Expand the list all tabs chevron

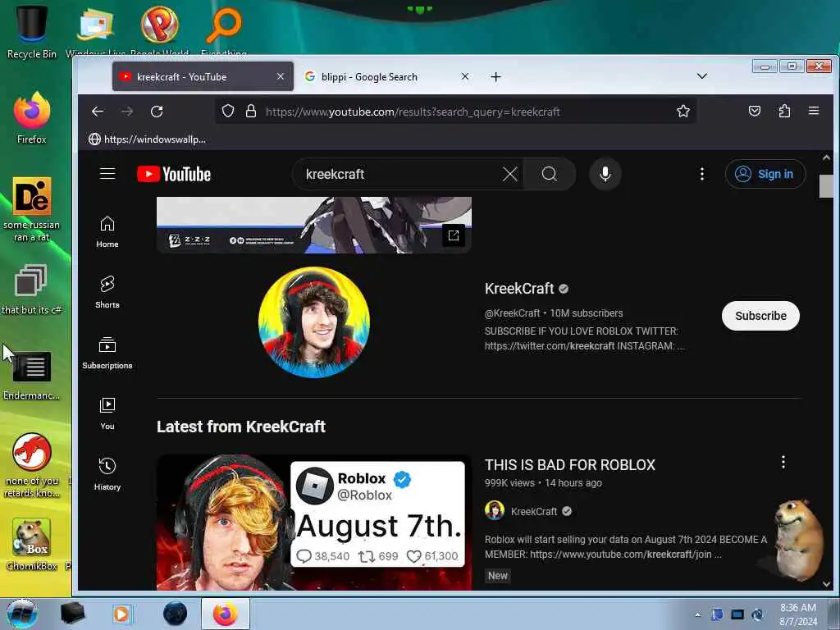click(x=702, y=76)
